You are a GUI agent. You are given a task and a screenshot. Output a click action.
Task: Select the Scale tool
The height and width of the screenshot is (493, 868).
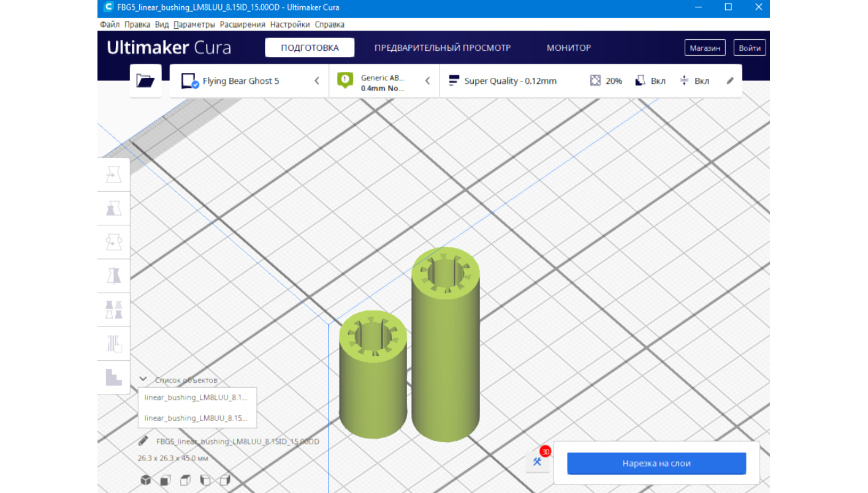(113, 208)
